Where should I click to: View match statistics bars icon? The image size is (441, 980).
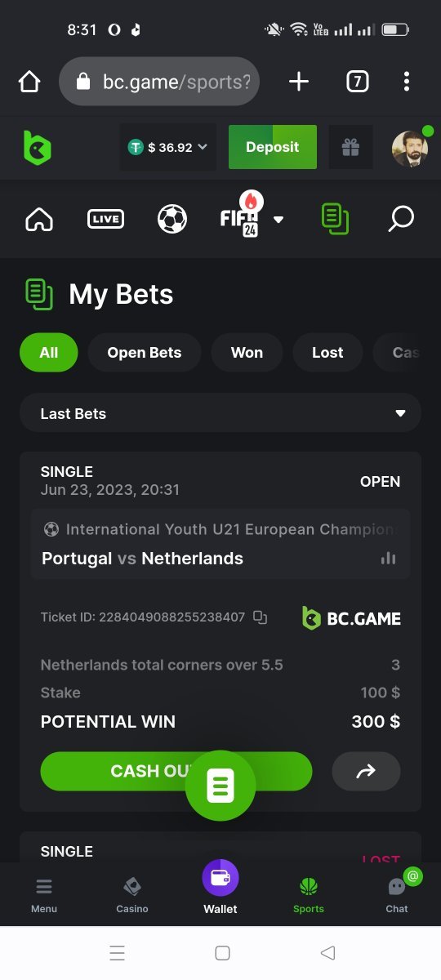[x=389, y=559]
